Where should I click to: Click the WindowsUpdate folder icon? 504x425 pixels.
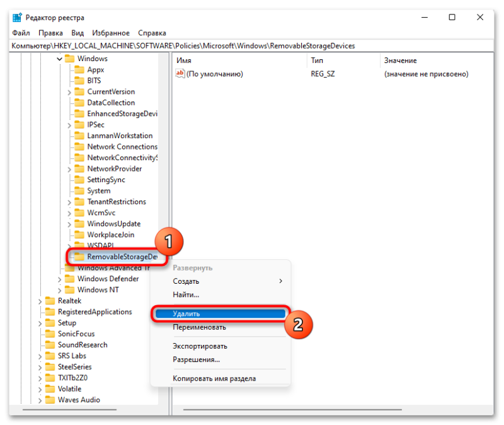pyautogui.click(x=79, y=224)
